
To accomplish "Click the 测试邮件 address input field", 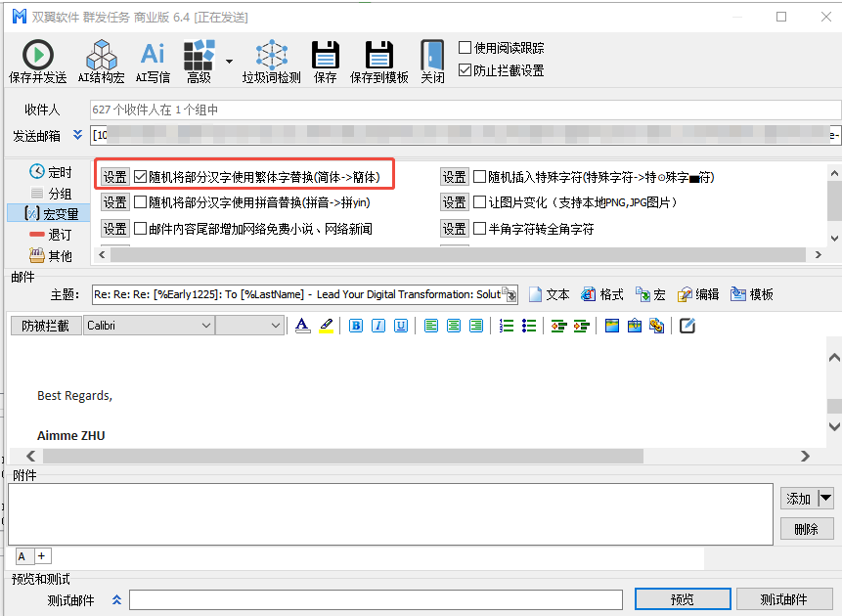I will (x=376, y=599).
